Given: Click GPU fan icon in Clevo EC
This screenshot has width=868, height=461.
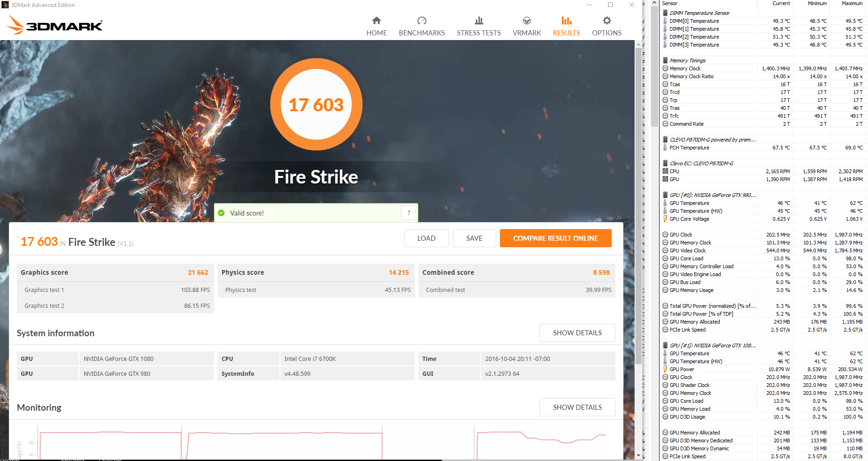Looking at the screenshot, I should pyautogui.click(x=665, y=179).
